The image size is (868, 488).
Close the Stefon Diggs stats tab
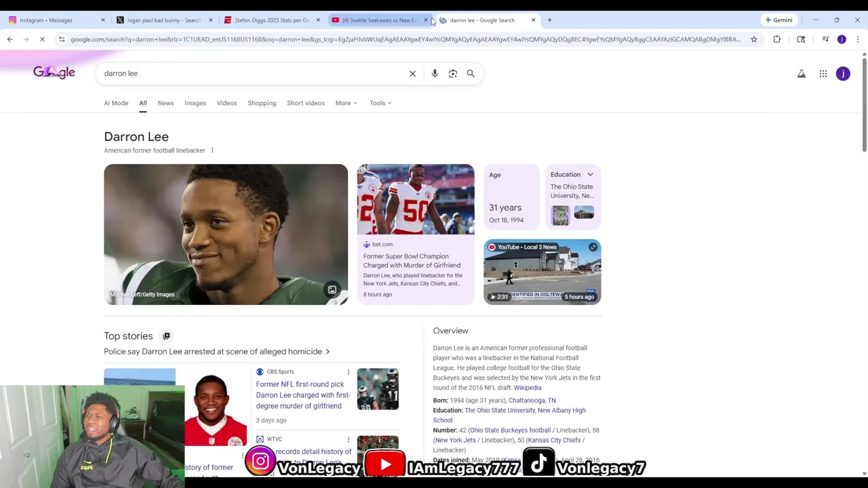click(x=318, y=20)
